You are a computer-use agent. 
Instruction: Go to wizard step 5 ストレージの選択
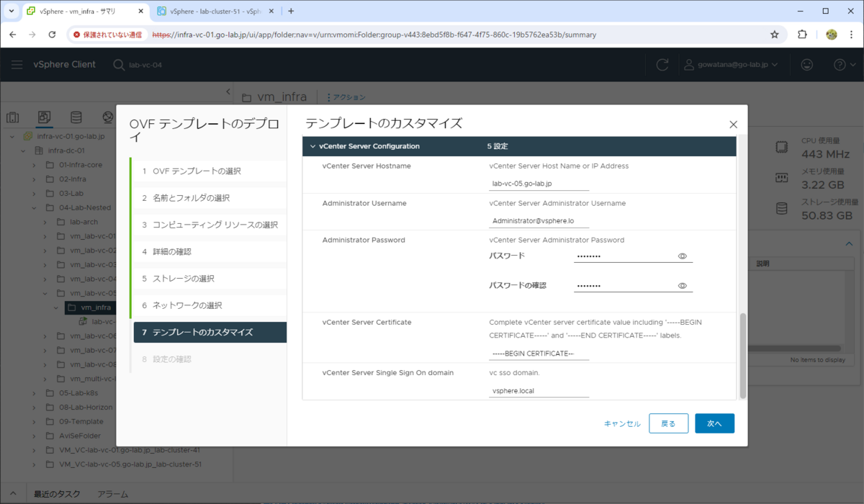coord(209,279)
